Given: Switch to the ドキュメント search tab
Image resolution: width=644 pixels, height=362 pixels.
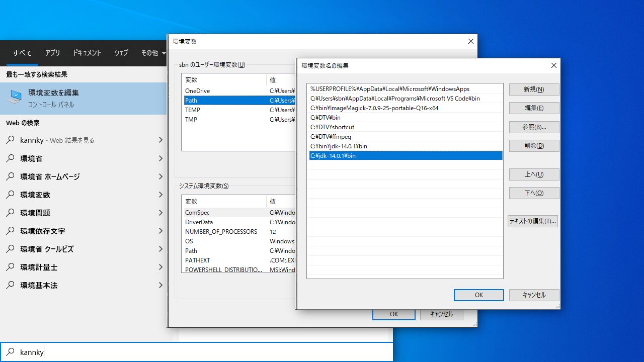Looking at the screenshot, I should pos(87,53).
